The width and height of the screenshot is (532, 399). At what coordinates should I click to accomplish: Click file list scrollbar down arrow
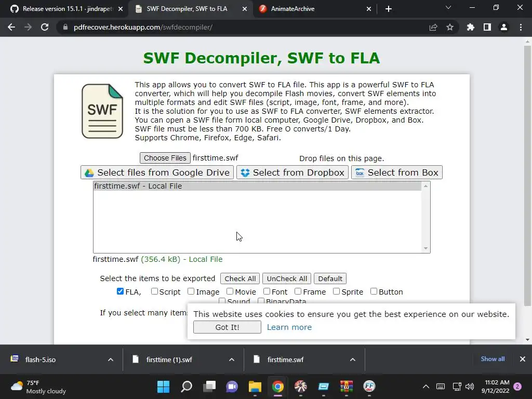(425, 249)
